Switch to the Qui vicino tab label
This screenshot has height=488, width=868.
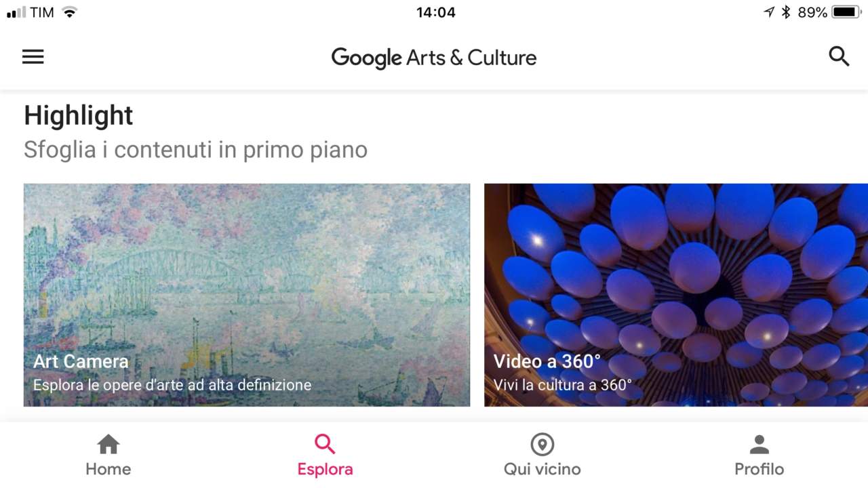pos(542,469)
